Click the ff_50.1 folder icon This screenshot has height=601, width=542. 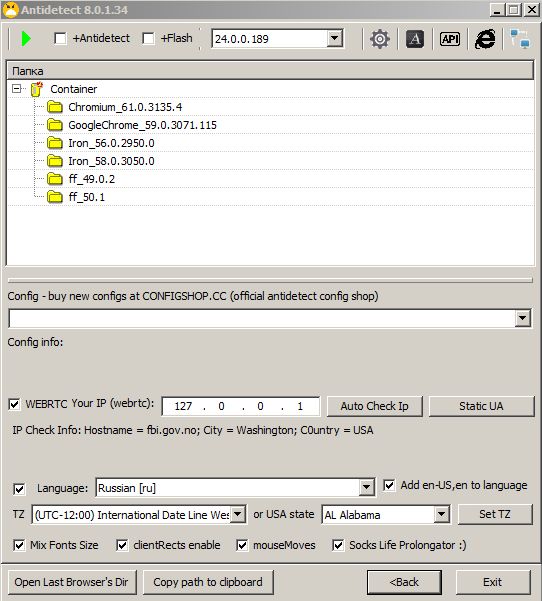(x=55, y=197)
